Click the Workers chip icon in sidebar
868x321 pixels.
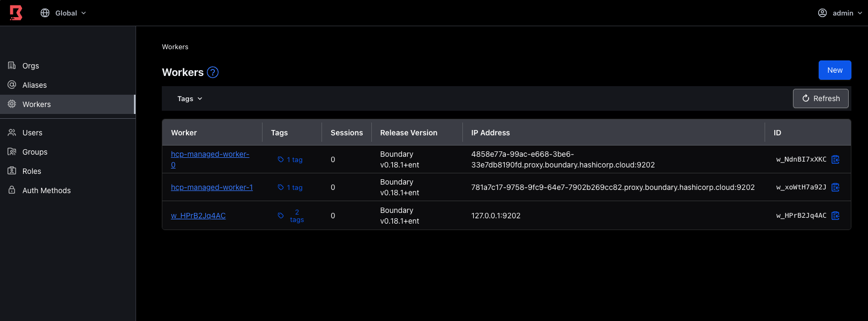pos(12,104)
